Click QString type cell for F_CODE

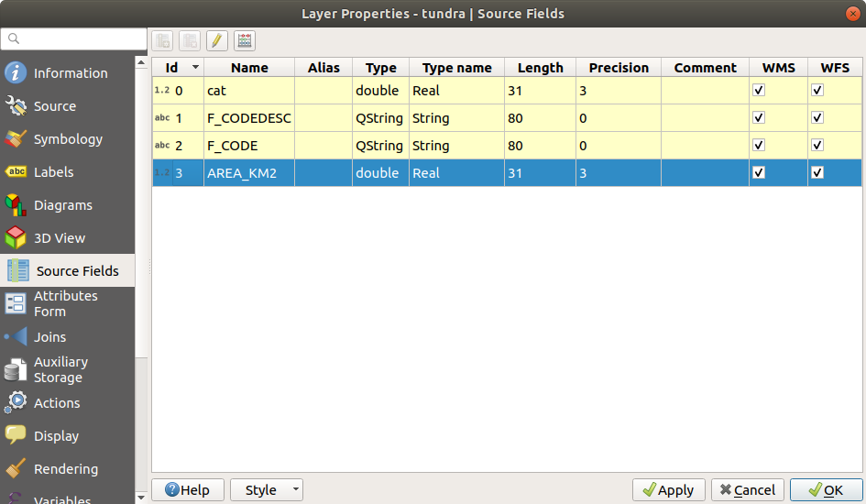(380, 145)
